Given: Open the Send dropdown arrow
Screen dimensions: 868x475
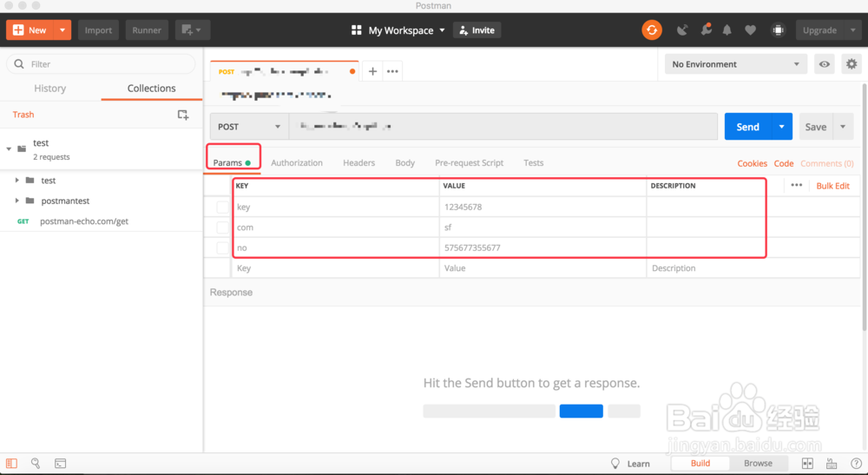Looking at the screenshot, I should pos(782,127).
